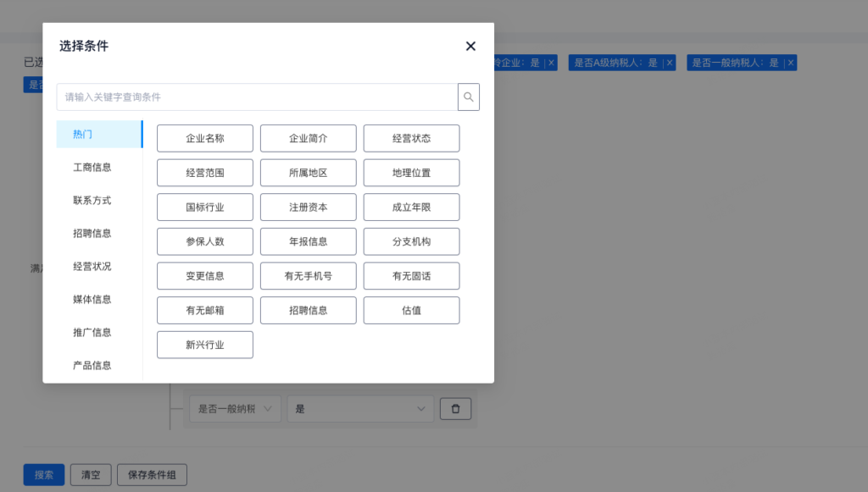Image resolution: width=868 pixels, height=492 pixels.
Task: Switch to the 工商信息 category
Action: [92, 168]
